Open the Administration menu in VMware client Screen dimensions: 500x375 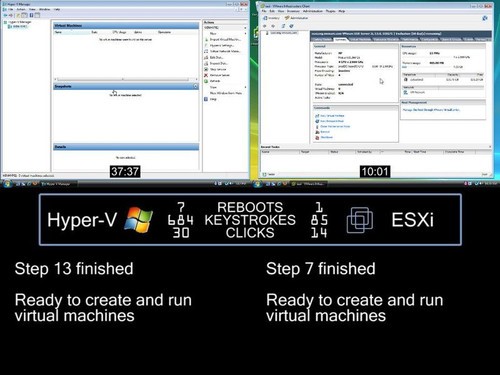point(313,11)
